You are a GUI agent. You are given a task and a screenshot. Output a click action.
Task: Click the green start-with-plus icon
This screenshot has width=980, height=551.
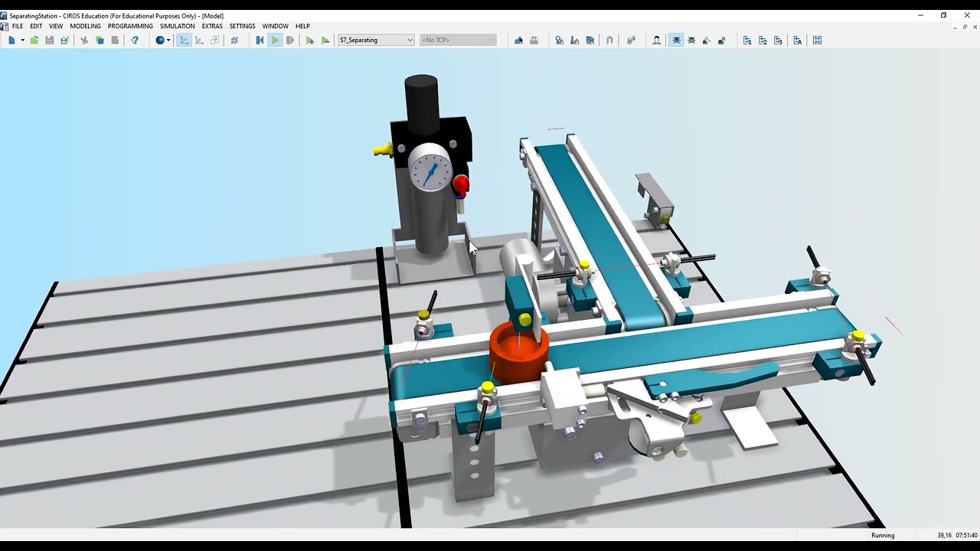coord(310,40)
